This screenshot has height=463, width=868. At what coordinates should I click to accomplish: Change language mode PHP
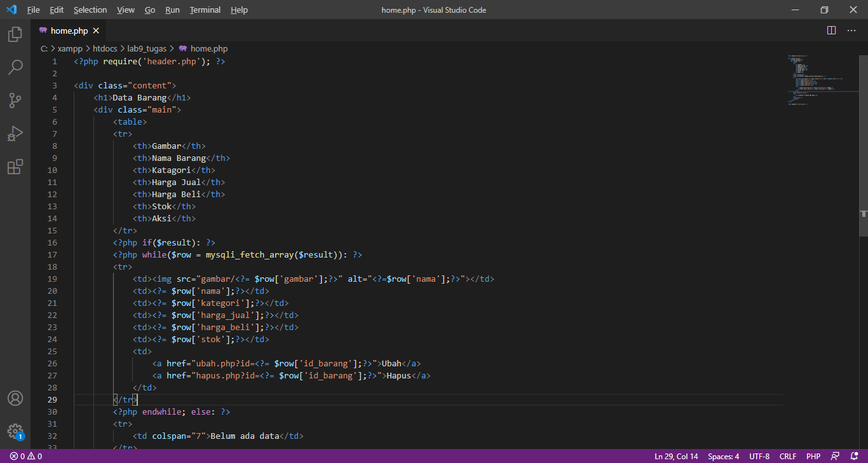pyautogui.click(x=813, y=457)
